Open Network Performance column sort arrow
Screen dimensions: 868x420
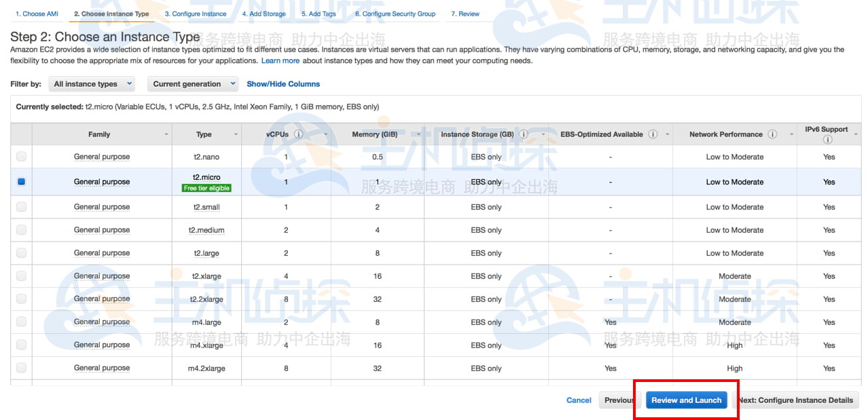[791, 134]
